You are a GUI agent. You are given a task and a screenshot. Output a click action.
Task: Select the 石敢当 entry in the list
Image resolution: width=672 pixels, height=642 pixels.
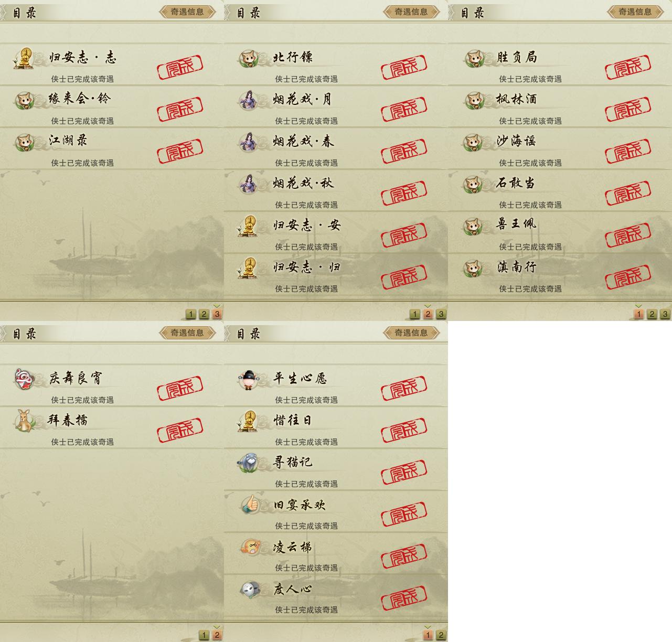[560, 190]
